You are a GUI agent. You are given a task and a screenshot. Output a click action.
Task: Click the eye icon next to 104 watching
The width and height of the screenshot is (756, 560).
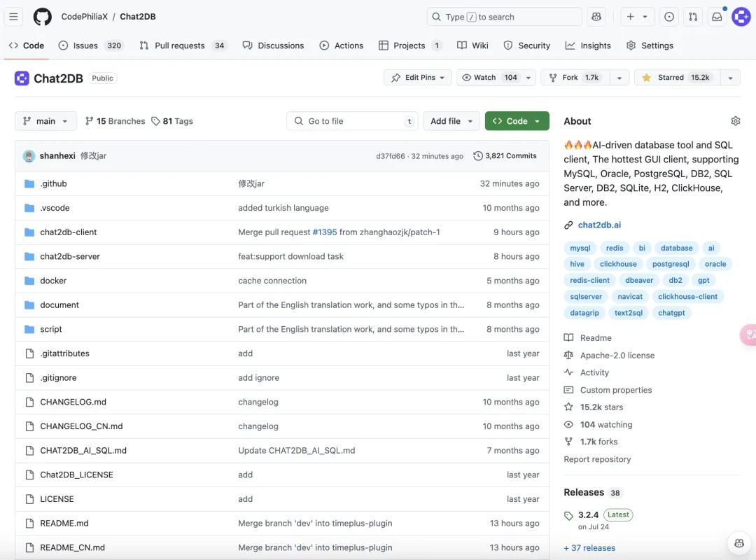point(569,424)
